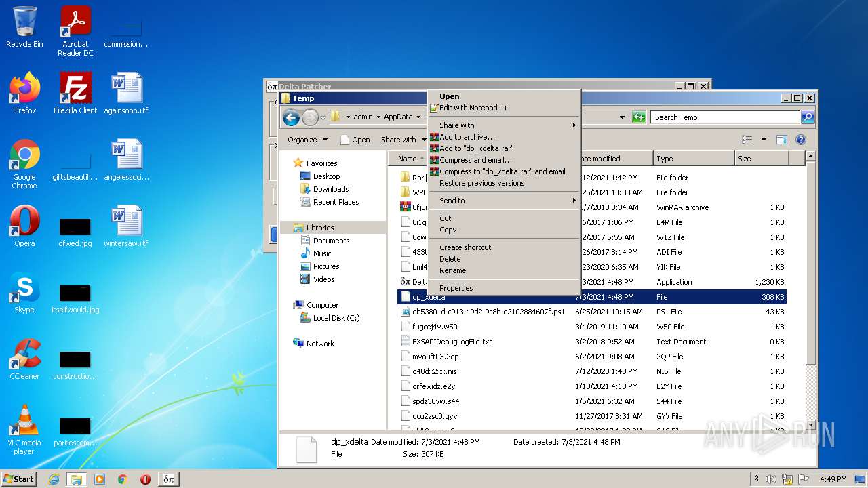Click search magnifier in Search Temp
This screenshot has width=868, height=488.
807,117
